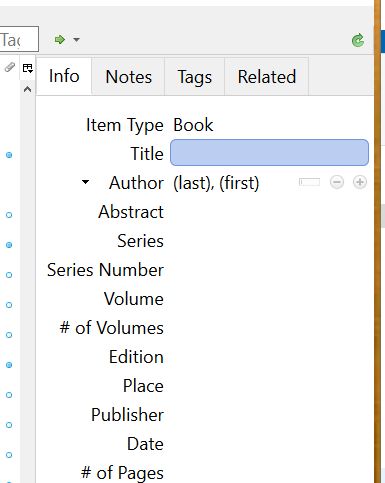This screenshot has height=483, width=385.
Task: Click the author (last), (first) name field
Action: [x=216, y=183]
